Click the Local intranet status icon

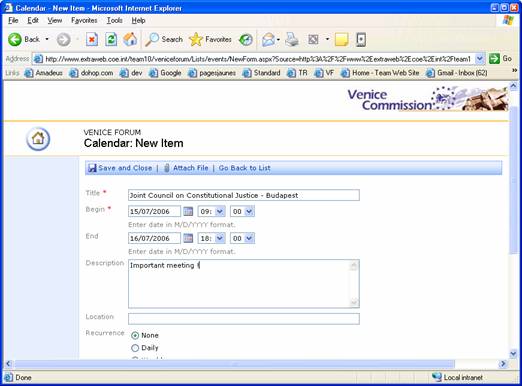point(437,377)
